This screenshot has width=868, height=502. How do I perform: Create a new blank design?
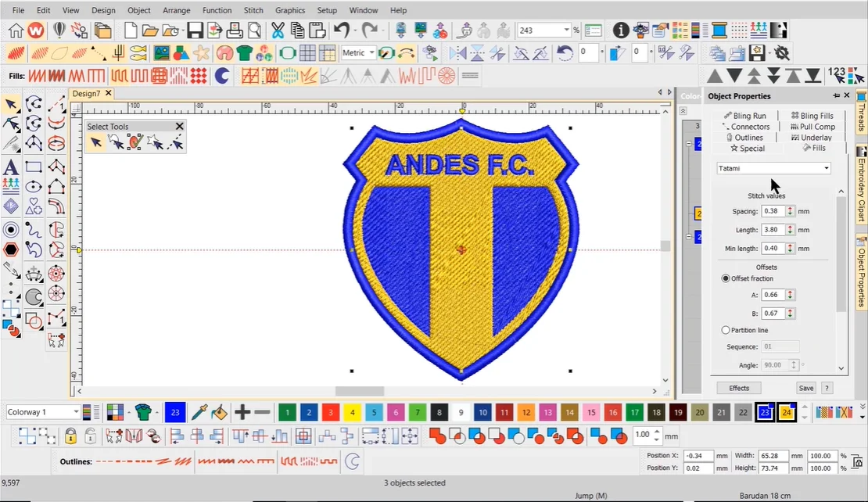[x=130, y=30]
